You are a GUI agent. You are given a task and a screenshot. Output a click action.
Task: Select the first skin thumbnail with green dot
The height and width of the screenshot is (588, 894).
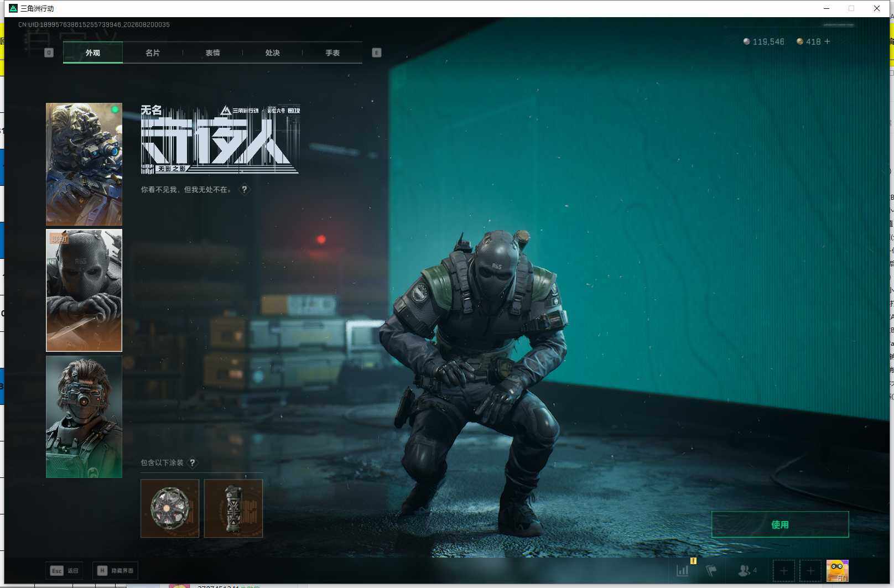coord(84,164)
